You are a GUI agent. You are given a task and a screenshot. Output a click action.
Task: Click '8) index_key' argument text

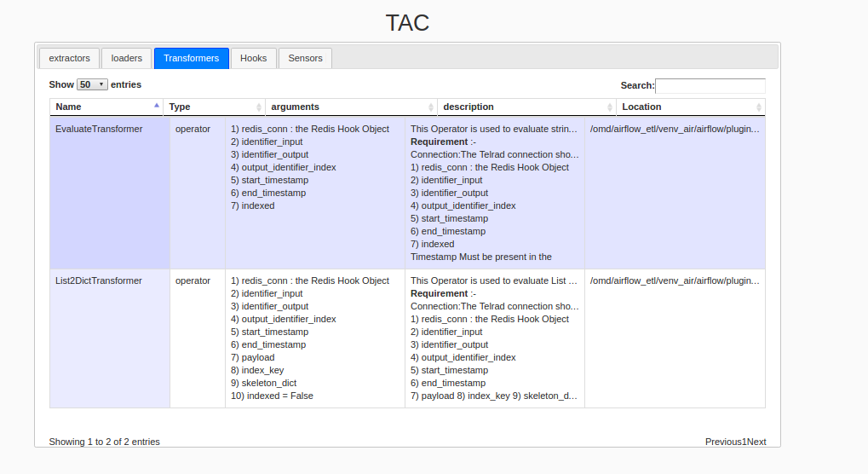(257, 371)
